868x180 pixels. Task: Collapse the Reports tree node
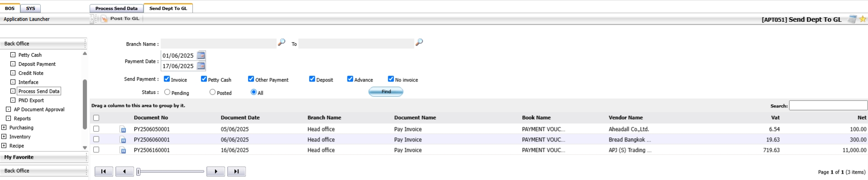(8, 118)
